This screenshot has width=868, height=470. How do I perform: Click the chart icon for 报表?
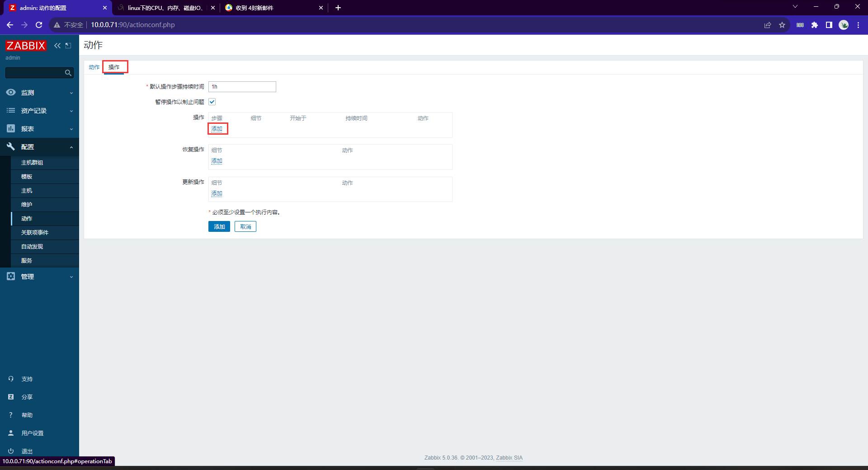[x=11, y=128]
